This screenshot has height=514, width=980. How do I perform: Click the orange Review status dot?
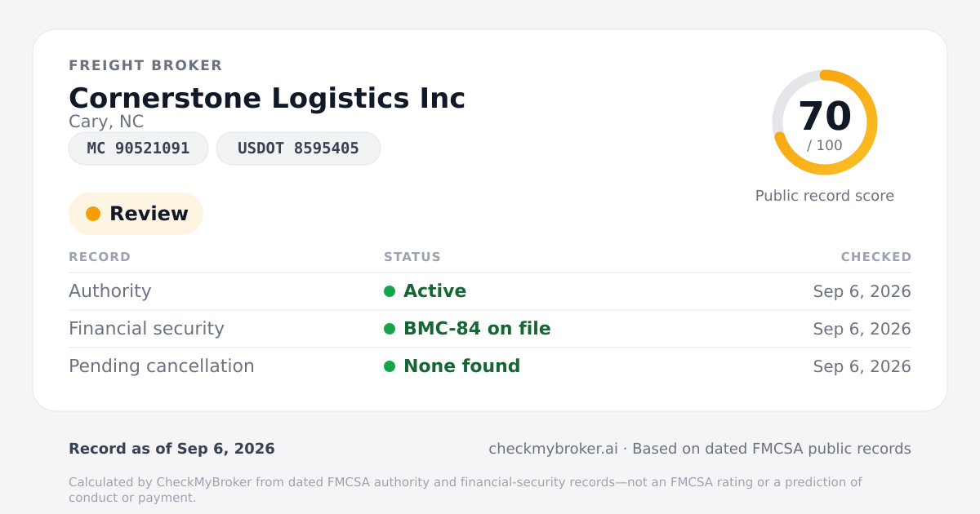93,214
